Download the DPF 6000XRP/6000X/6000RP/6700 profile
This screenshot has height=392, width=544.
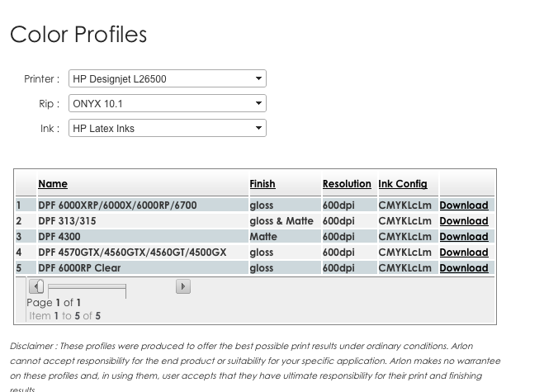pyautogui.click(x=464, y=205)
